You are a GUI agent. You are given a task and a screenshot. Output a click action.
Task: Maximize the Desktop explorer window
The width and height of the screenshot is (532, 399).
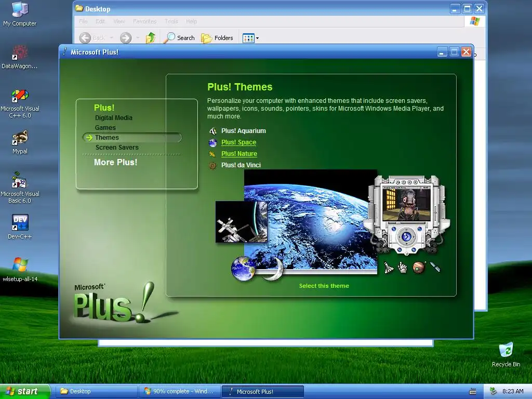[467, 8]
